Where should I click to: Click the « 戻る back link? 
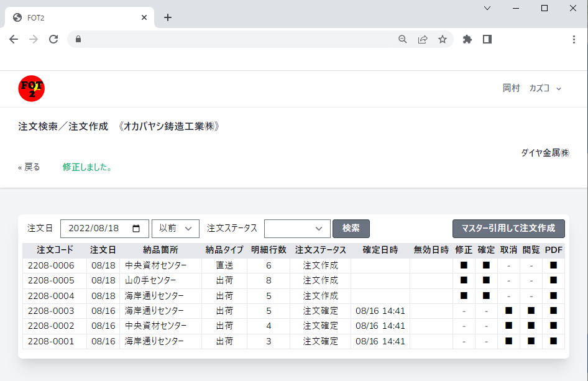pyautogui.click(x=29, y=167)
